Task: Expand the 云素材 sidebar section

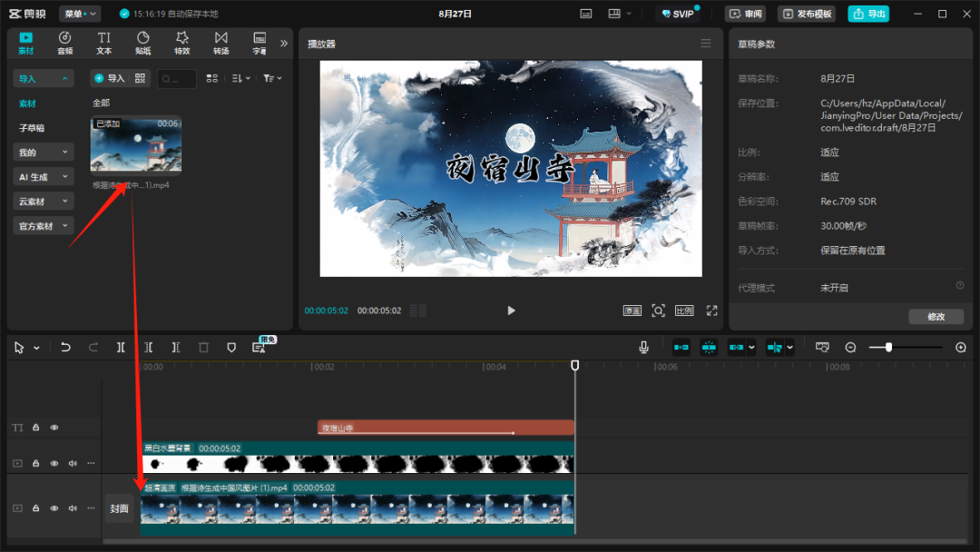Action: click(44, 202)
